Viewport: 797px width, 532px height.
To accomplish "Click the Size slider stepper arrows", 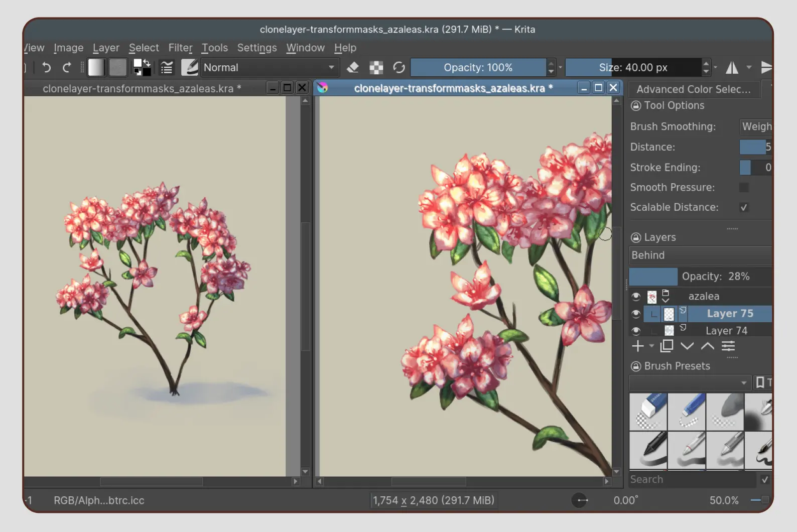I will (x=706, y=67).
